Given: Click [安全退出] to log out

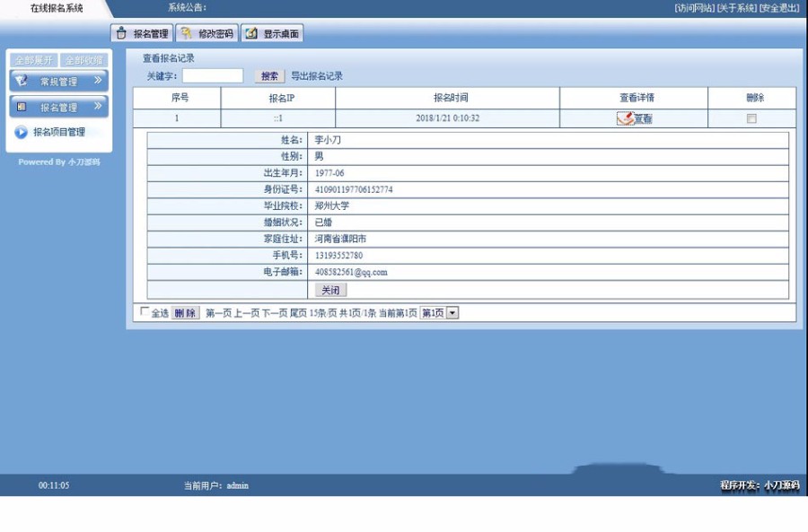Looking at the screenshot, I should point(777,8).
